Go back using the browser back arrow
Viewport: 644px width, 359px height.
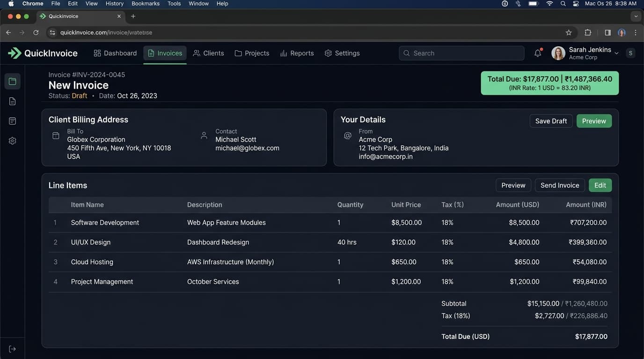point(8,33)
